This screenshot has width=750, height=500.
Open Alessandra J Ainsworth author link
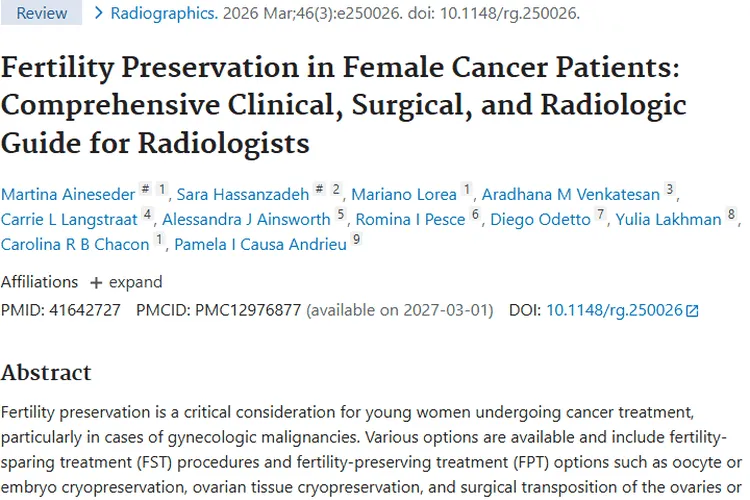(245, 219)
